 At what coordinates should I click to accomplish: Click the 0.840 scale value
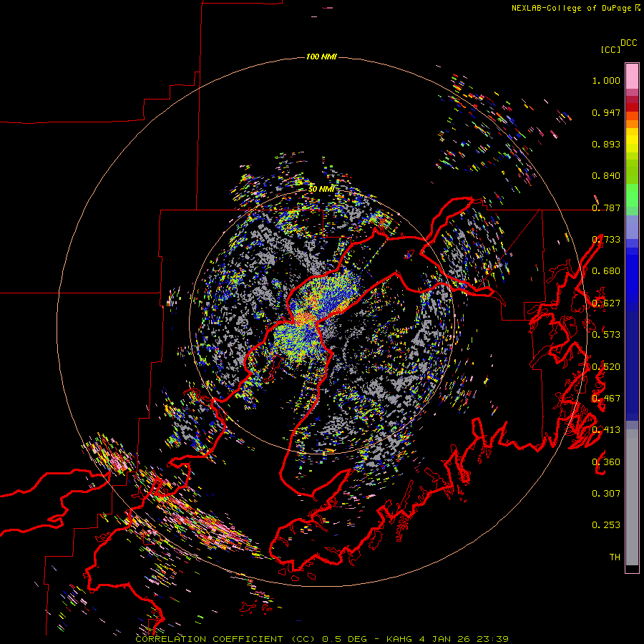tap(606, 176)
